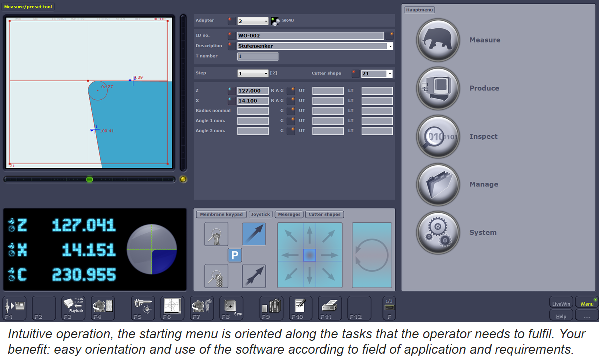Open the Step dropdown
The height and width of the screenshot is (364, 599).
tap(266, 74)
